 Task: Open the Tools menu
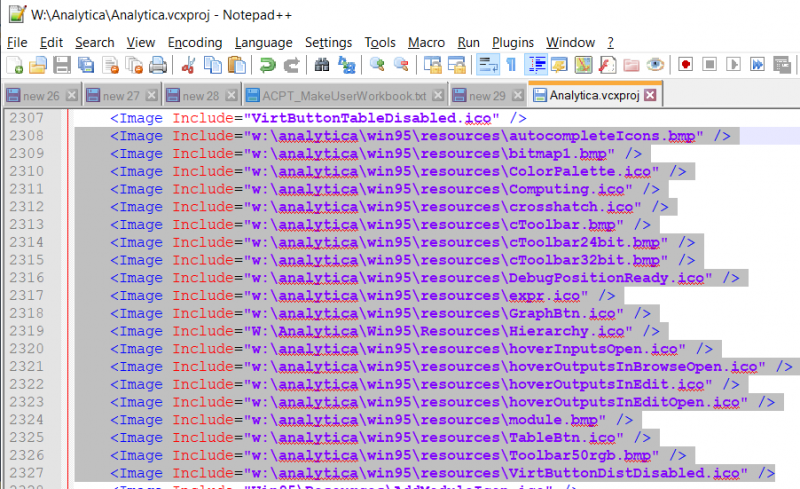(x=380, y=42)
